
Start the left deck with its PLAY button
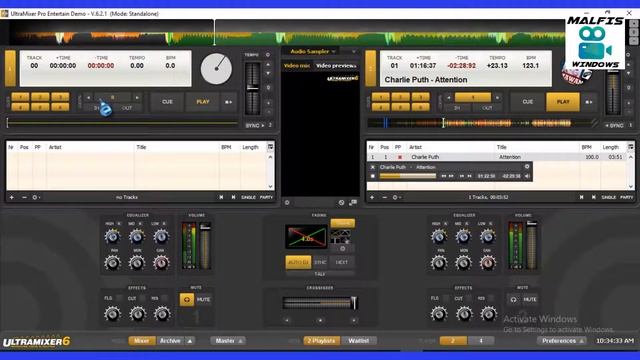(x=202, y=102)
